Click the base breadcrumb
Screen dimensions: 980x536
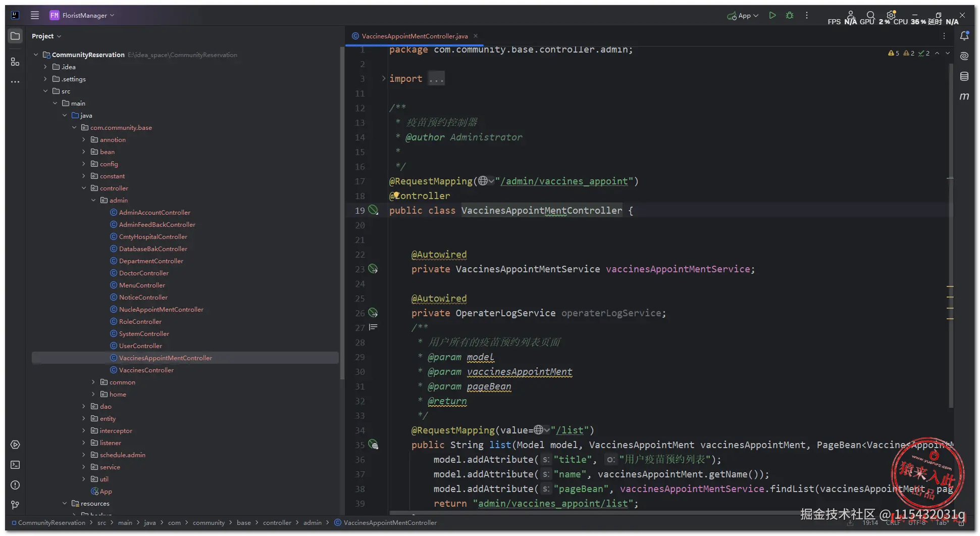pos(244,523)
